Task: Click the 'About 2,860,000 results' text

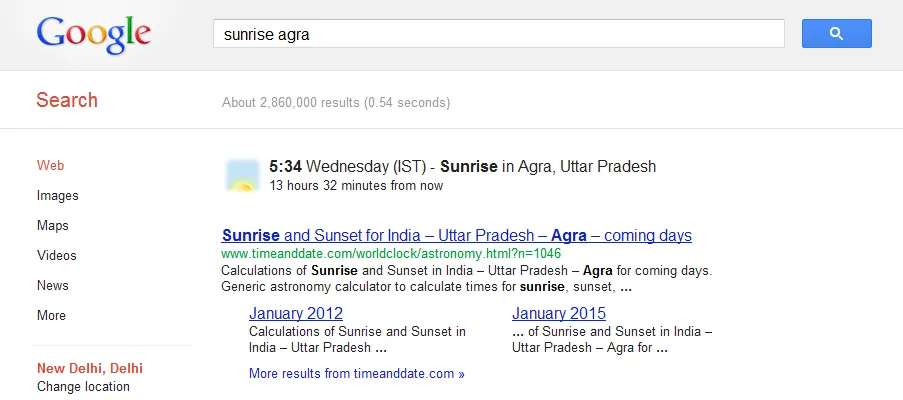Action: pos(335,102)
